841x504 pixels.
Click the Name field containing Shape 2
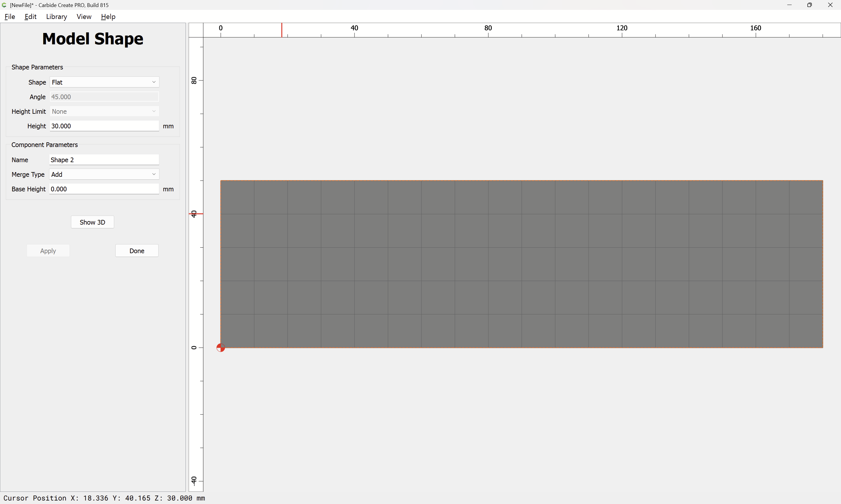click(x=104, y=160)
